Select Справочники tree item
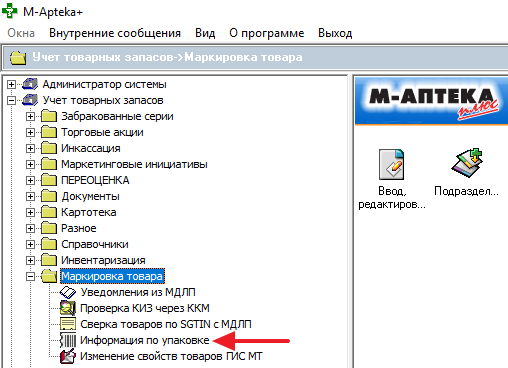Screen dimensions: 508x368 tap(95, 244)
